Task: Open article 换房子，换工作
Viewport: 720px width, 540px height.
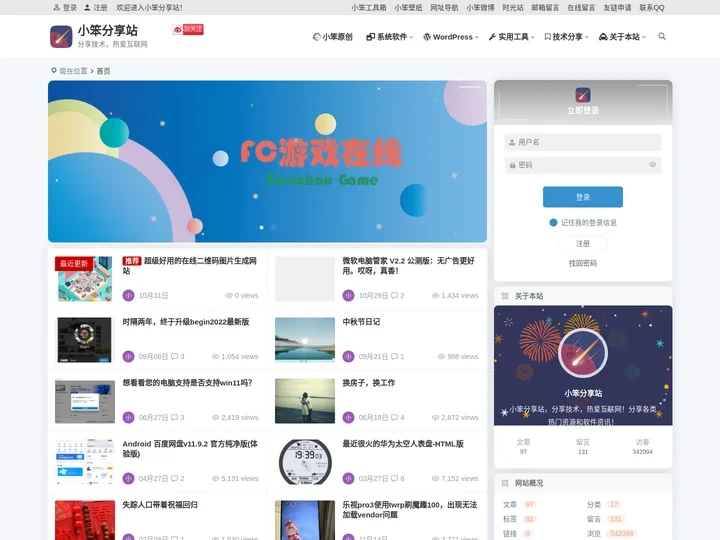Action: point(369,382)
